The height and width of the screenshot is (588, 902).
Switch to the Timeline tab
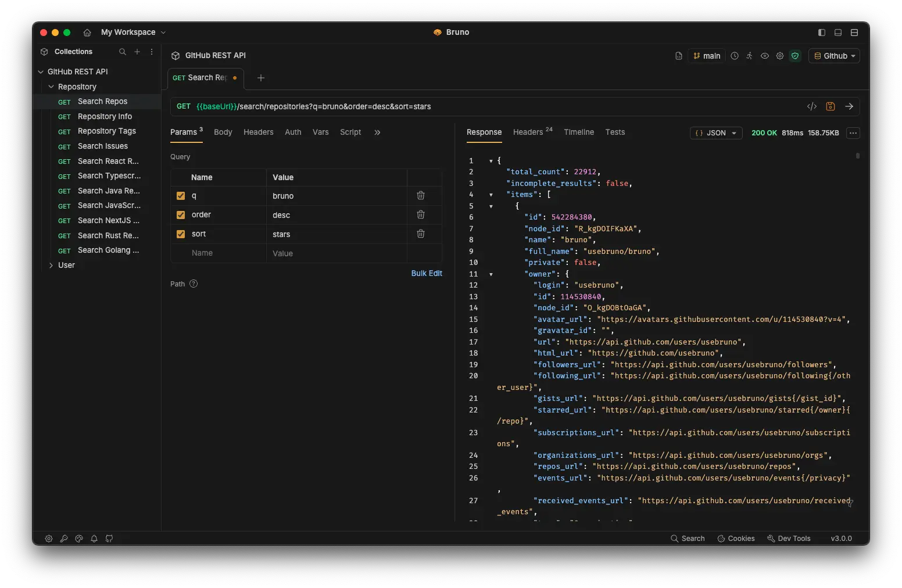578,132
